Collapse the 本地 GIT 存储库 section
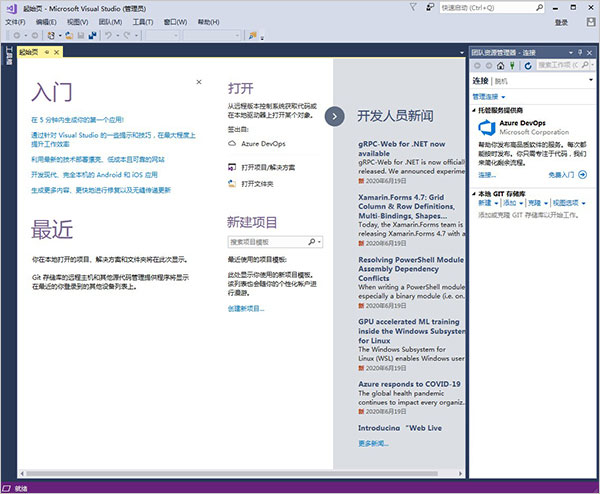600x494 pixels. (x=474, y=194)
